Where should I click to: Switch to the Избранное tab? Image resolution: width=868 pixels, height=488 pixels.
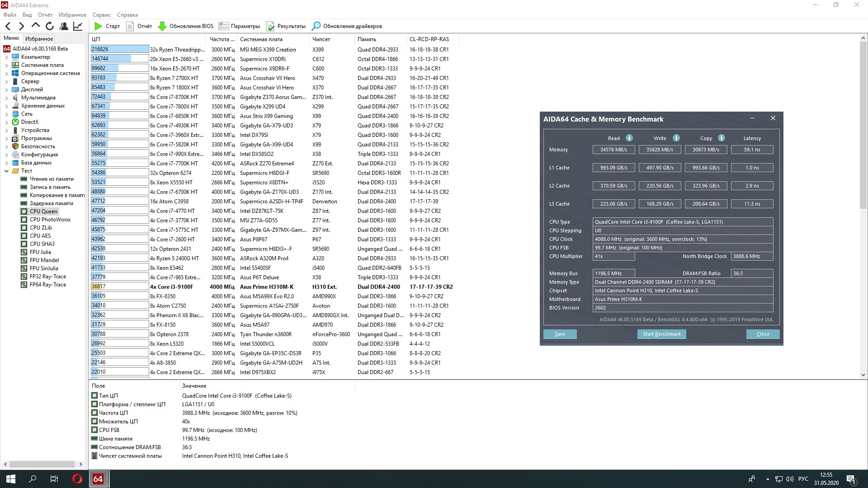tap(39, 39)
